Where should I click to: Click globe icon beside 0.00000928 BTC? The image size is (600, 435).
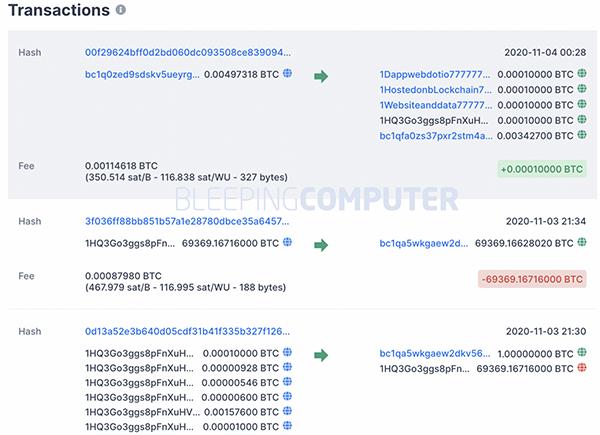pyautogui.click(x=287, y=367)
